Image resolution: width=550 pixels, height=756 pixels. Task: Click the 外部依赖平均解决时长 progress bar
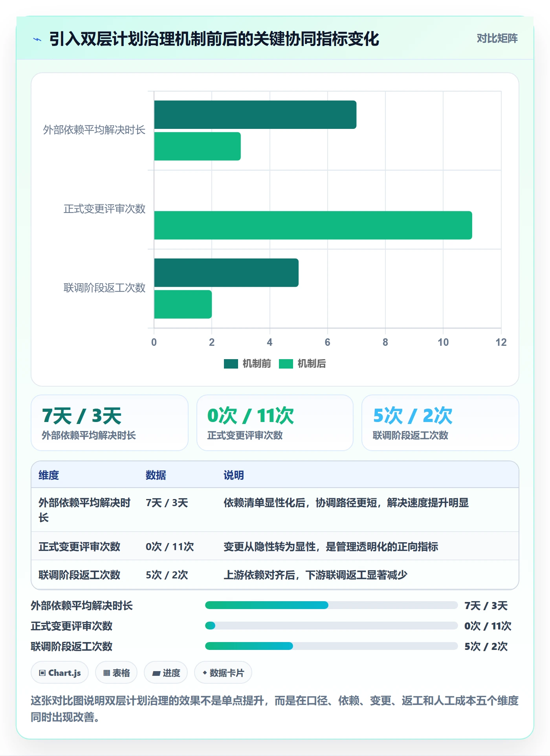tap(331, 605)
